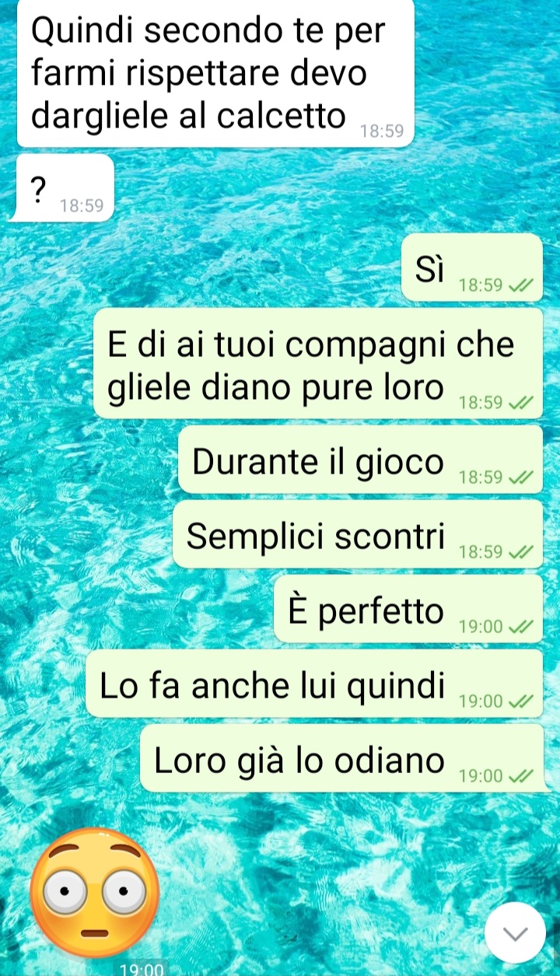Tap the checkmarks on 'Lo fa anche lui quindi'

point(520,701)
